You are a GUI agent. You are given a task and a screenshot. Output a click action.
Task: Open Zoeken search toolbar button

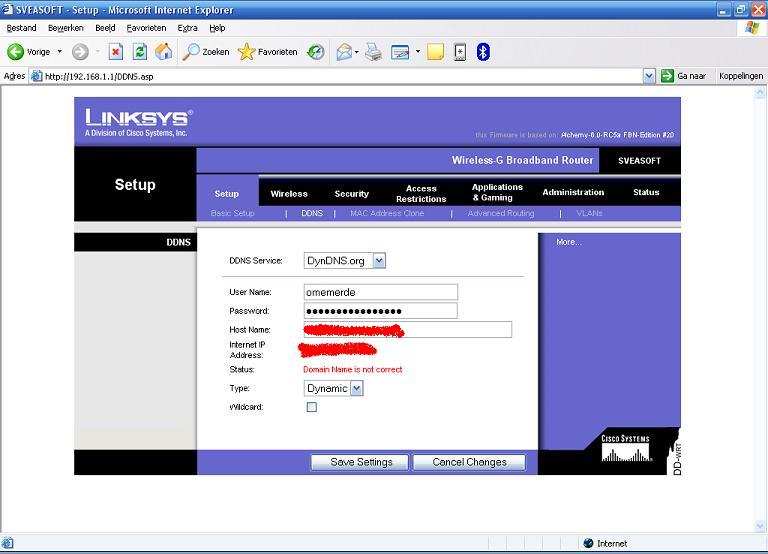pyautogui.click(x=206, y=51)
